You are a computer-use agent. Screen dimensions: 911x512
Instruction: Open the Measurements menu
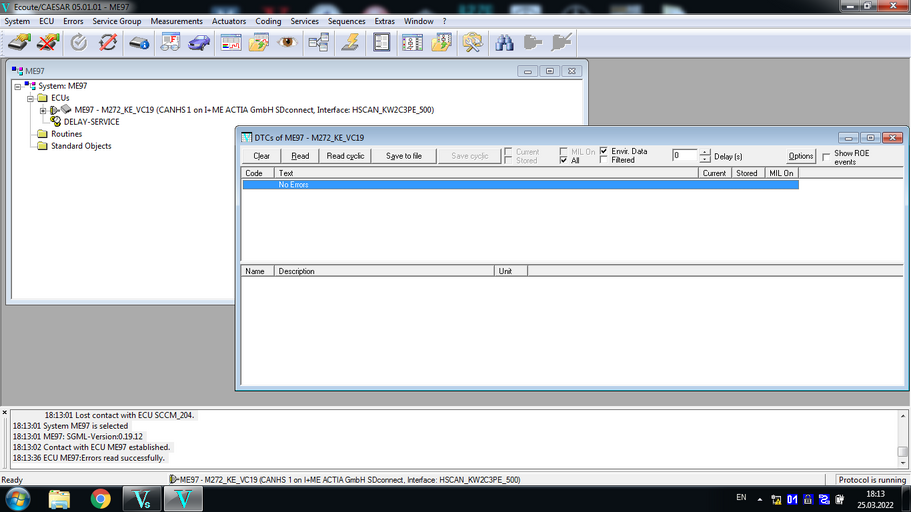pos(177,21)
